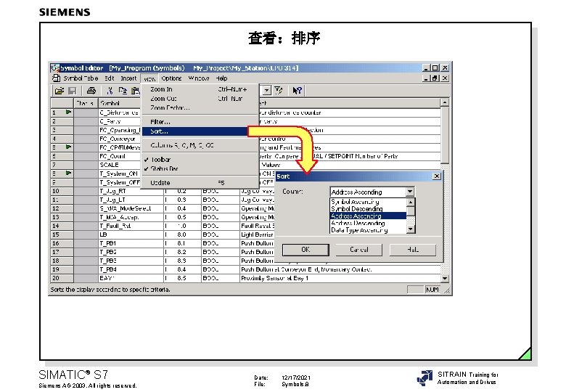Click the symbol table vertical scrollbar thumb

[x=445, y=135]
